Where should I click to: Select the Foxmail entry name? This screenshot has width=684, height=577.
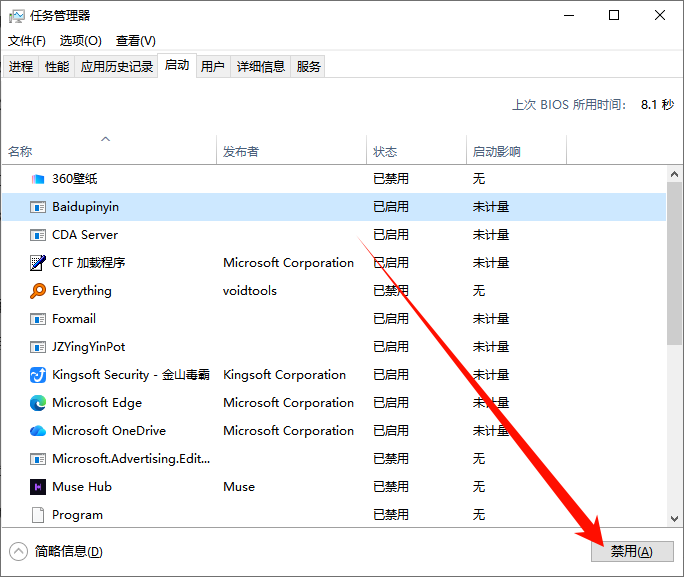coord(74,319)
